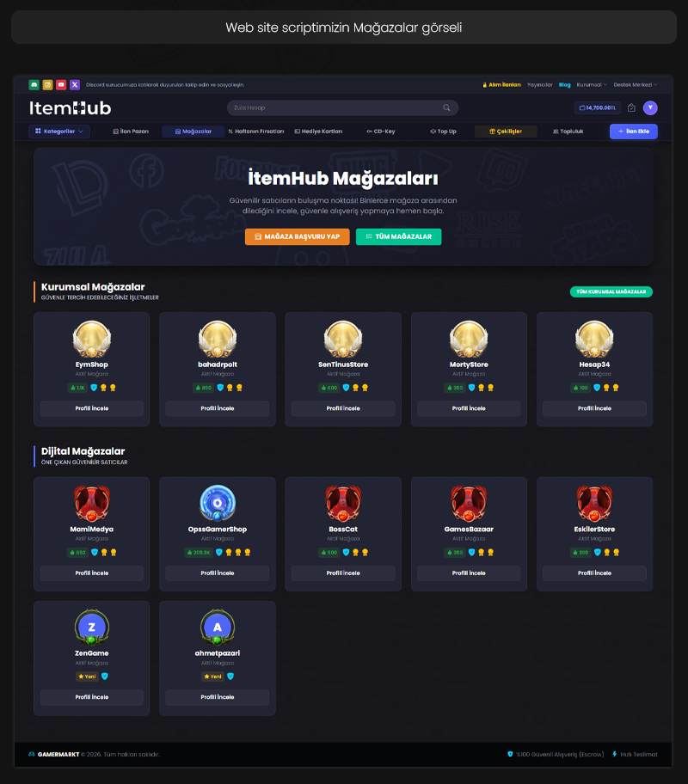Expand the Kurumsal top menu
The width and height of the screenshot is (688, 784).
point(592,85)
